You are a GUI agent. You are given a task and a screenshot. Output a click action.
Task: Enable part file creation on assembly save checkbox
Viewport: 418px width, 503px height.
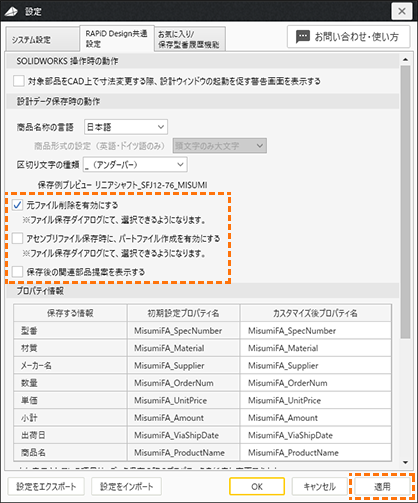coord(17,238)
